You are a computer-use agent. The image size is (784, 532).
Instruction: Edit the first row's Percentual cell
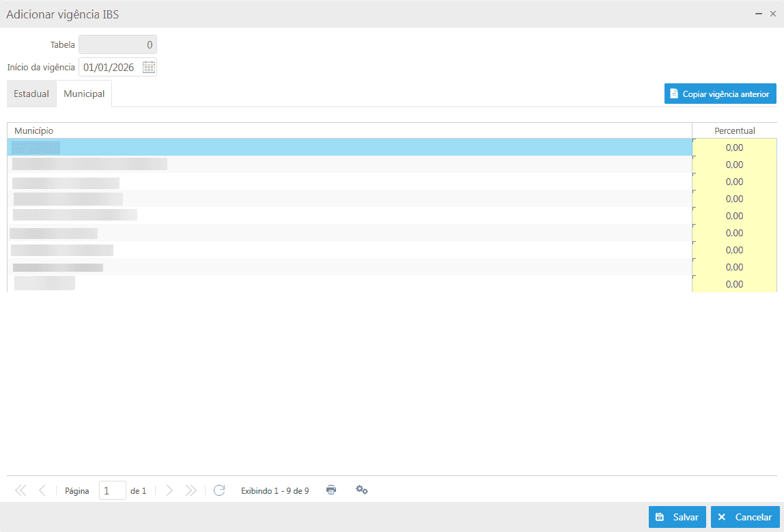pos(734,148)
